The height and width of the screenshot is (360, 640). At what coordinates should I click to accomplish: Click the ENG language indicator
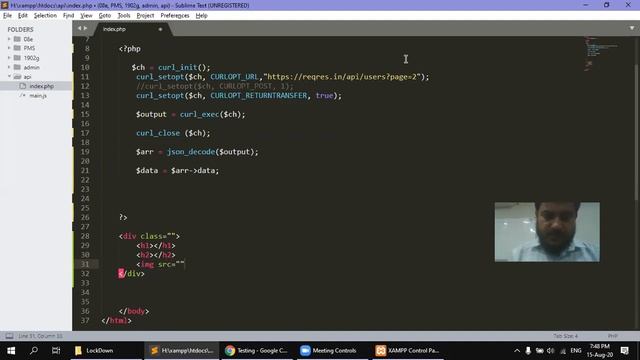click(576, 351)
